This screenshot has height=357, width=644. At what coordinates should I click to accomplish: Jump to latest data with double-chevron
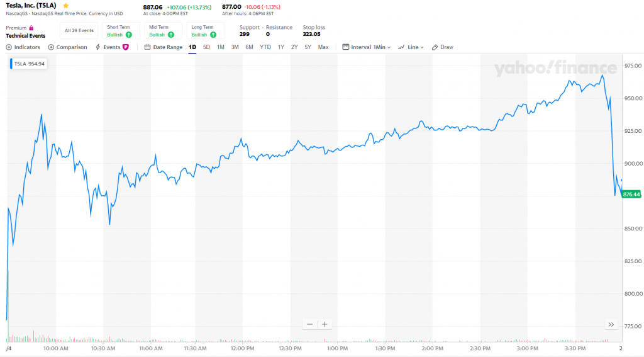(611, 325)
